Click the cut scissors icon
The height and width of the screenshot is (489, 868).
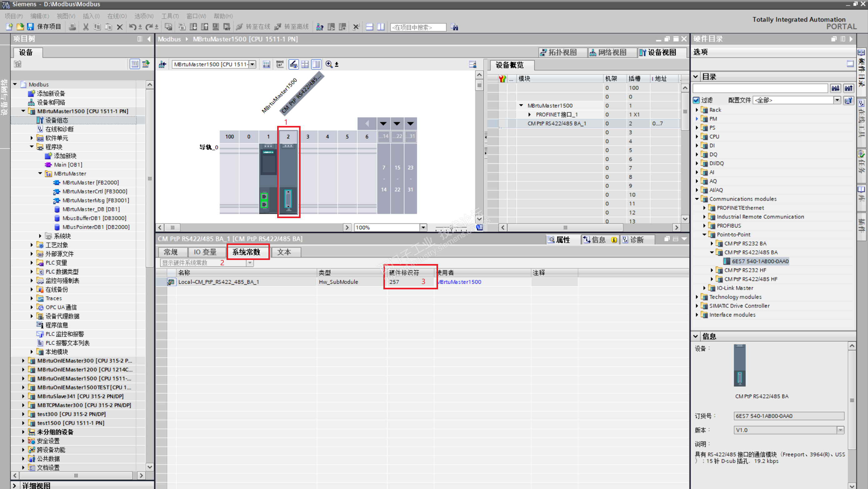[x=86, y=27]
